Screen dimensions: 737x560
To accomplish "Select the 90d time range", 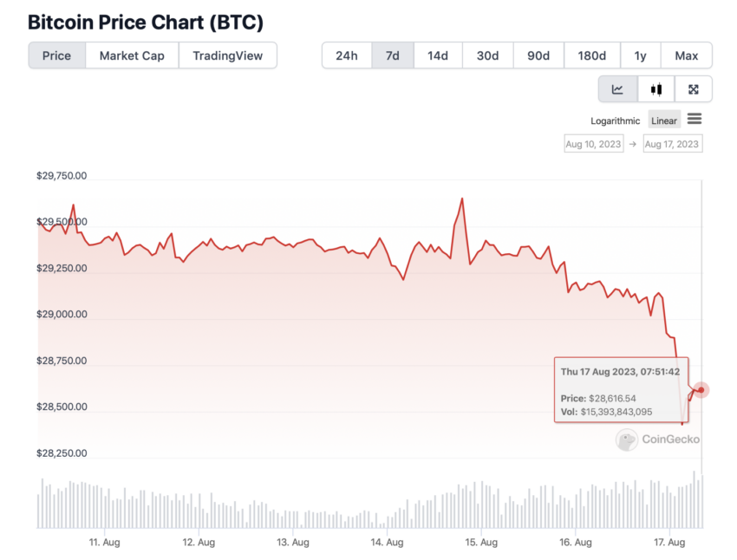I will [538, 55].
